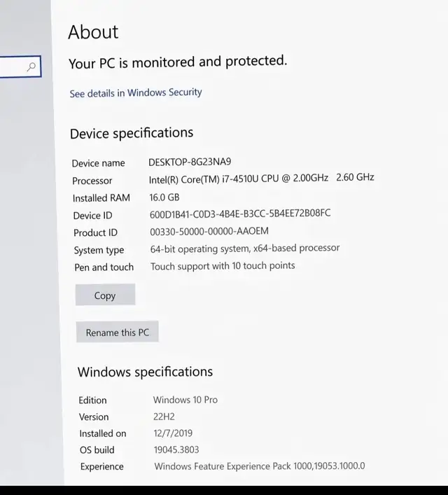Select the Device ID value 600D1B41-C0D3...

tap(240, 214)
